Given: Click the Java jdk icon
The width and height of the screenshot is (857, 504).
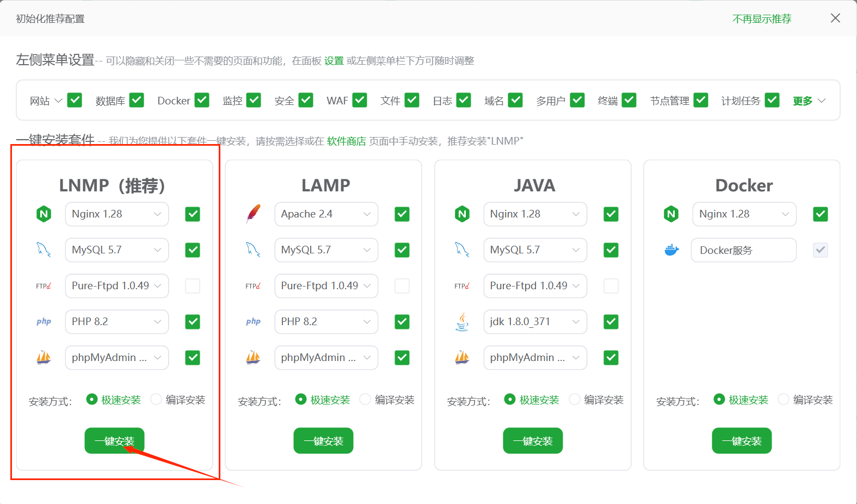Looking at the screenshot, I should pos(462,322).
